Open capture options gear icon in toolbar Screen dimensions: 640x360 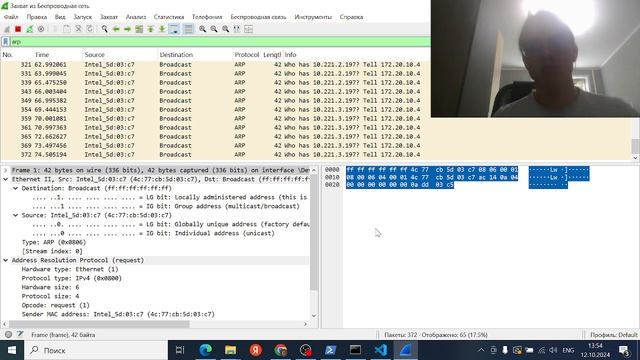click(x=41, y=29)
